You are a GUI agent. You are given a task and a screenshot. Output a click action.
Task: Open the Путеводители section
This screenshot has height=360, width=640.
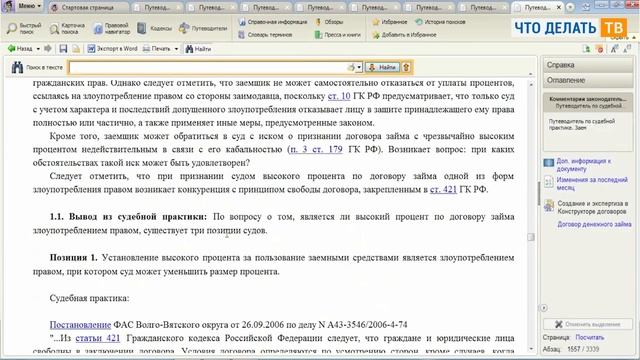[203, 28]
